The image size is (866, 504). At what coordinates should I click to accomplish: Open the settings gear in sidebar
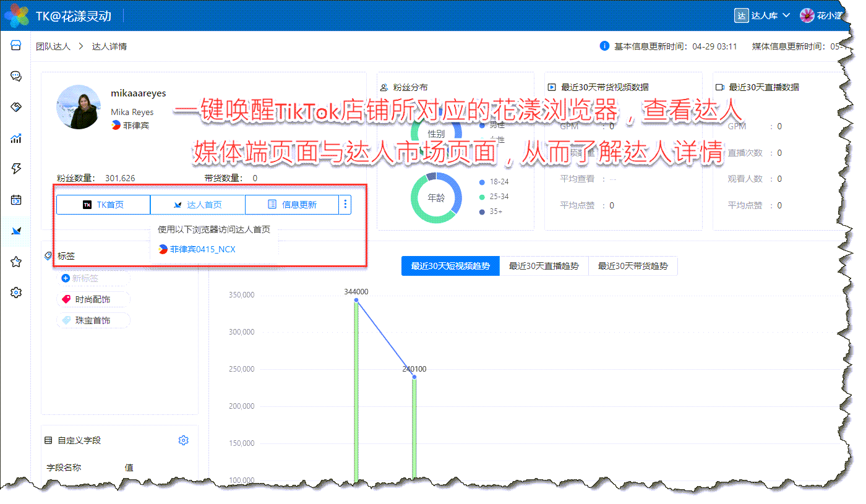point(16,293)
